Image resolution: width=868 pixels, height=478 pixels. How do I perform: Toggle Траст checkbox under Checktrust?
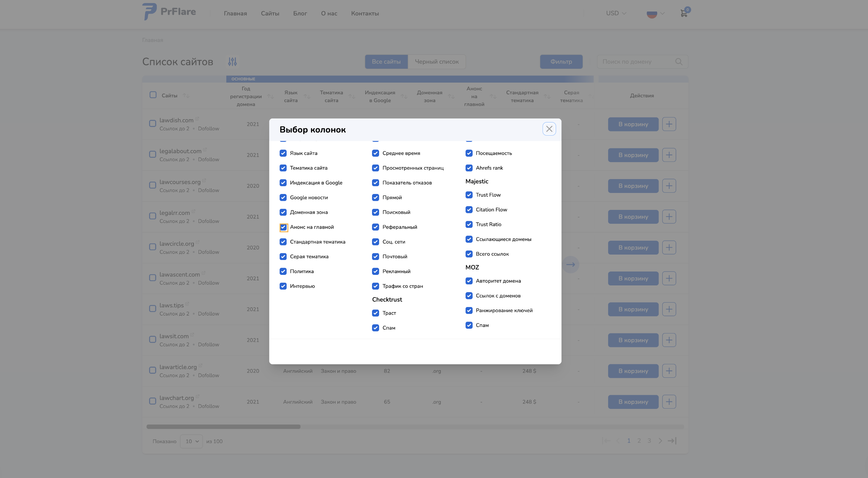pyautogui.click(x=375, y=313)
